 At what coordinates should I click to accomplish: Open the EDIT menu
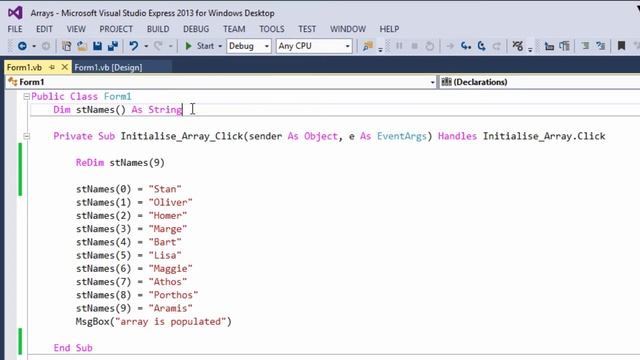click(44, 29)
